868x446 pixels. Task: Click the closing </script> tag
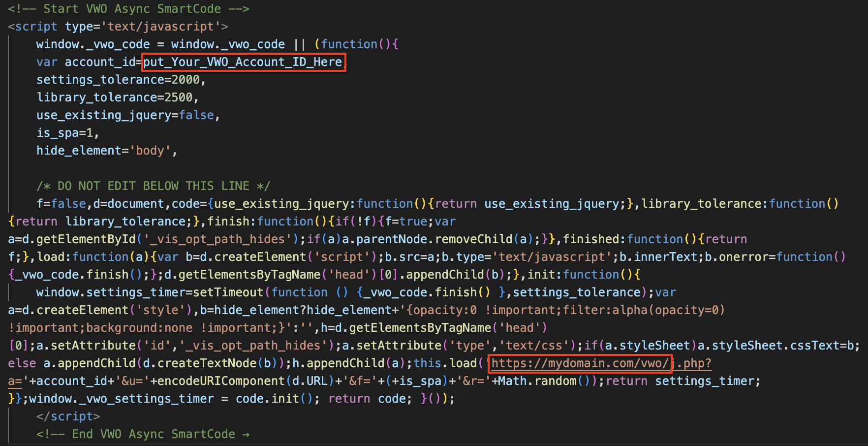click(68, 416)
